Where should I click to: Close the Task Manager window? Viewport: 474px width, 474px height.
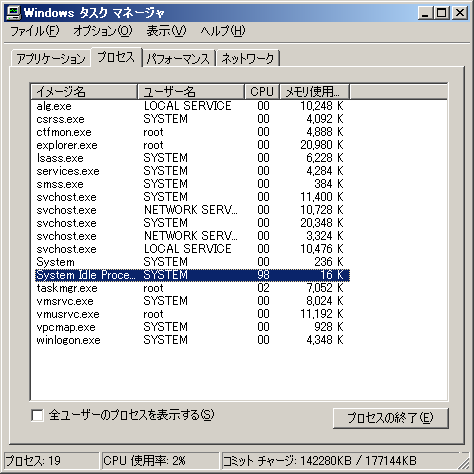click(x=460, y=13)
